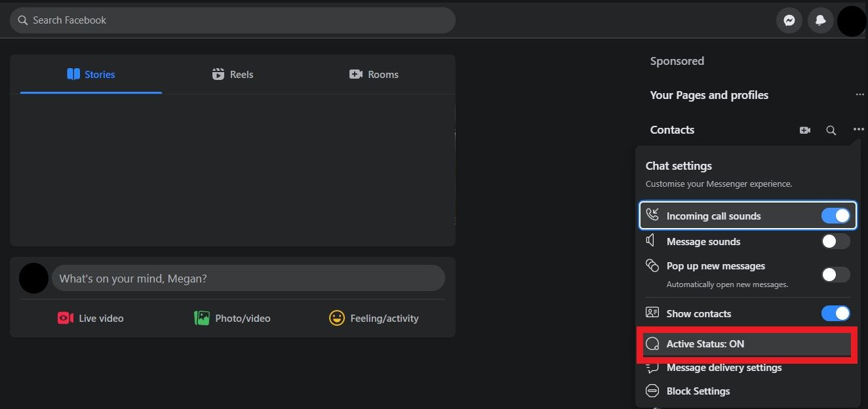Open the Messenger icon in top bar

coord(789,20)
